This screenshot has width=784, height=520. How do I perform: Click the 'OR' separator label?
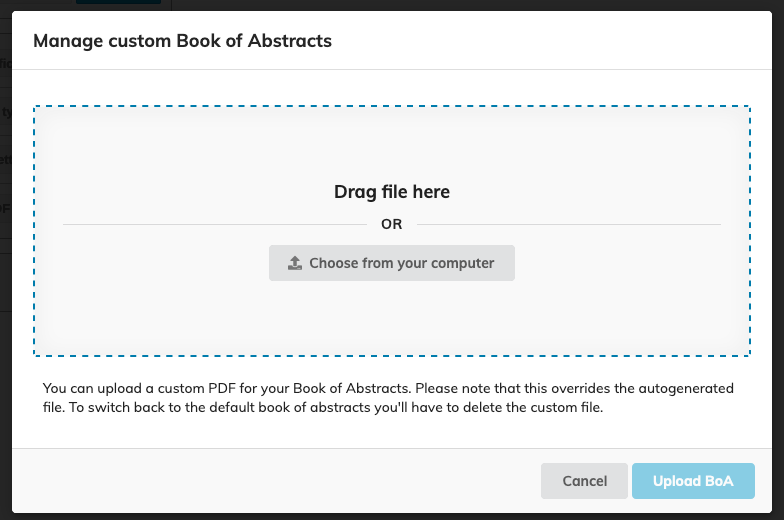[x=392, y=224]
